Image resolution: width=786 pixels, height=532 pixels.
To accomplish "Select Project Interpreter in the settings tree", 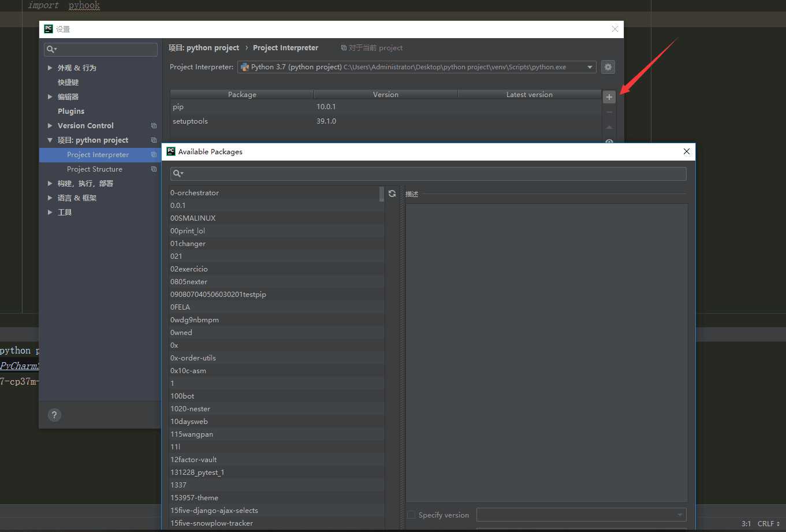I will tap(98, 155).
